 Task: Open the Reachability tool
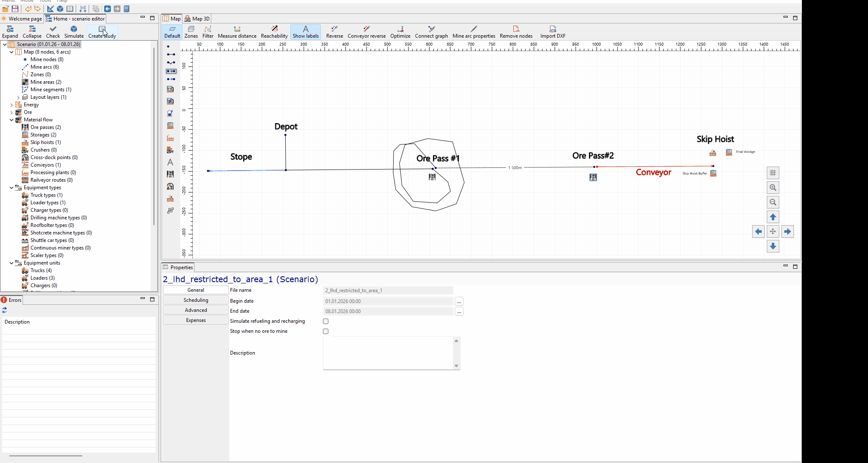pos(274,32)
